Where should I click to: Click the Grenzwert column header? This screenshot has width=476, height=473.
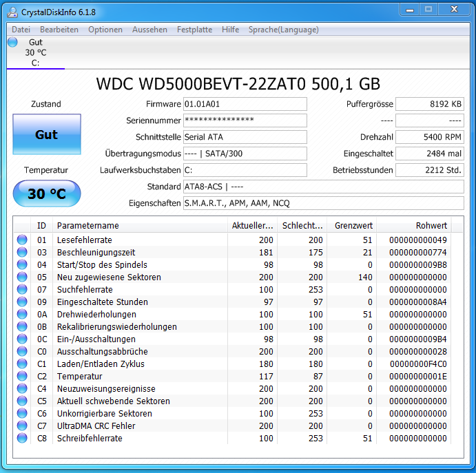coord(352,225)
